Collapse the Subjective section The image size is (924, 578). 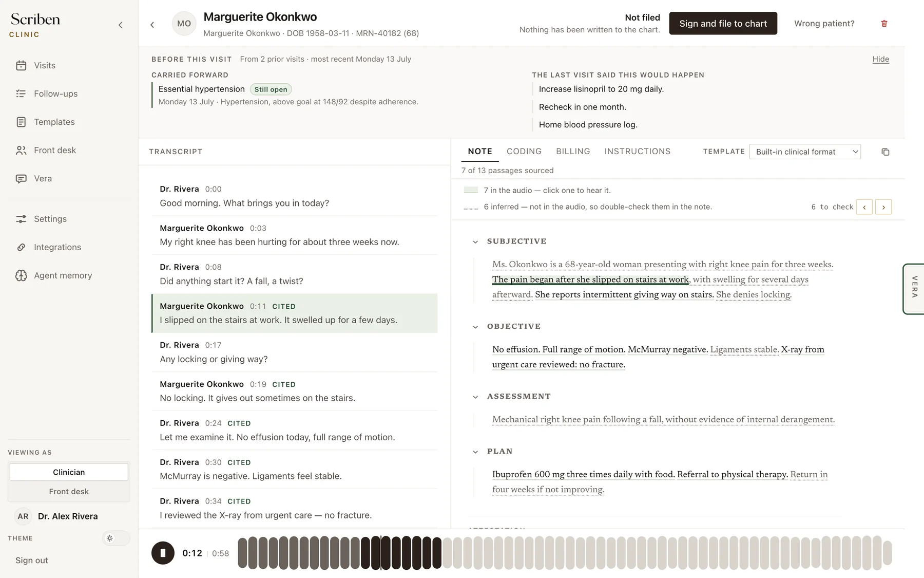[475, 242]
